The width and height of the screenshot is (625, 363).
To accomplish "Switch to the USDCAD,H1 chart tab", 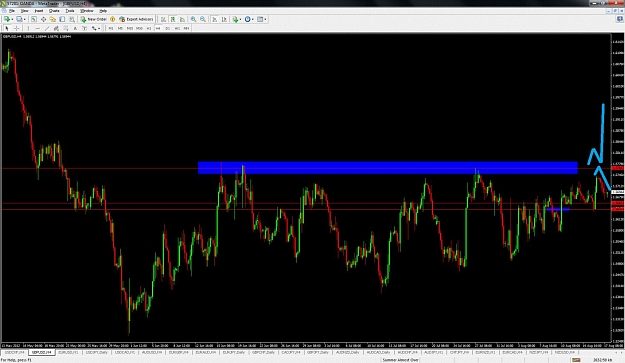I will click(125, 353).
